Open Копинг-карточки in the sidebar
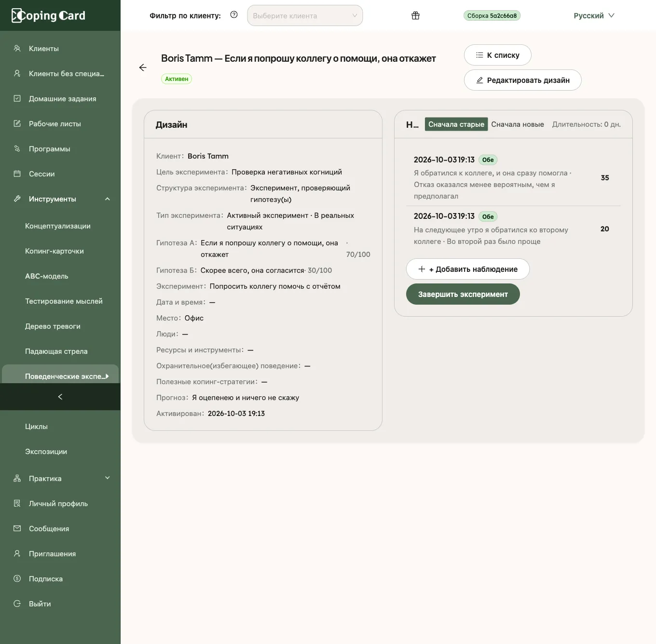Viewport: 656px width, 644px height. [55, 251]
